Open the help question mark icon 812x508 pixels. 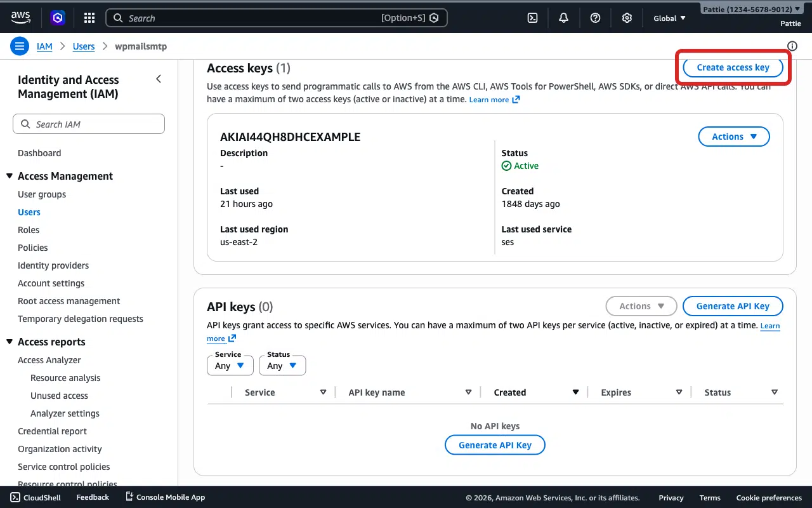(x=595, y=18)
